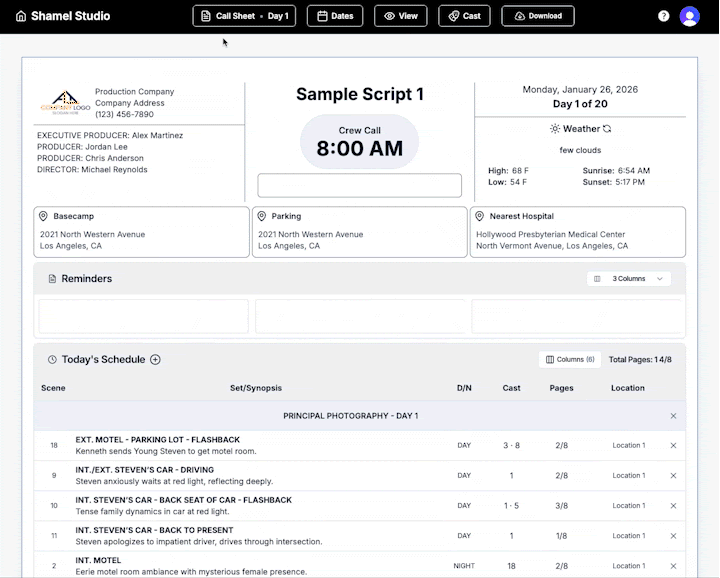The image size is (720, 578).
Task: Open the Call Sheet Day 1 selector
Action: 244,16
